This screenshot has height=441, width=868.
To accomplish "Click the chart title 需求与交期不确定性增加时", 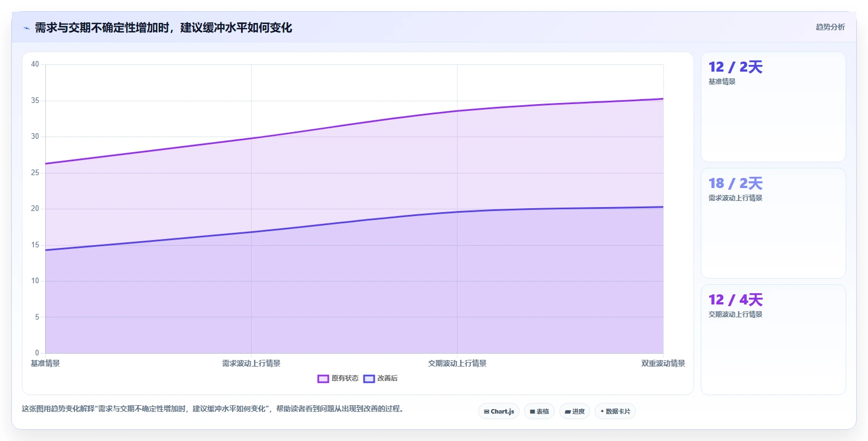I will (x=163, y=27).
